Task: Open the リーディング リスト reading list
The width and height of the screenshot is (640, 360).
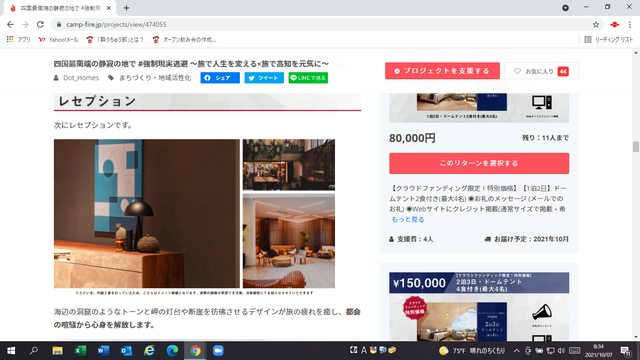Action: click(609, 40)
